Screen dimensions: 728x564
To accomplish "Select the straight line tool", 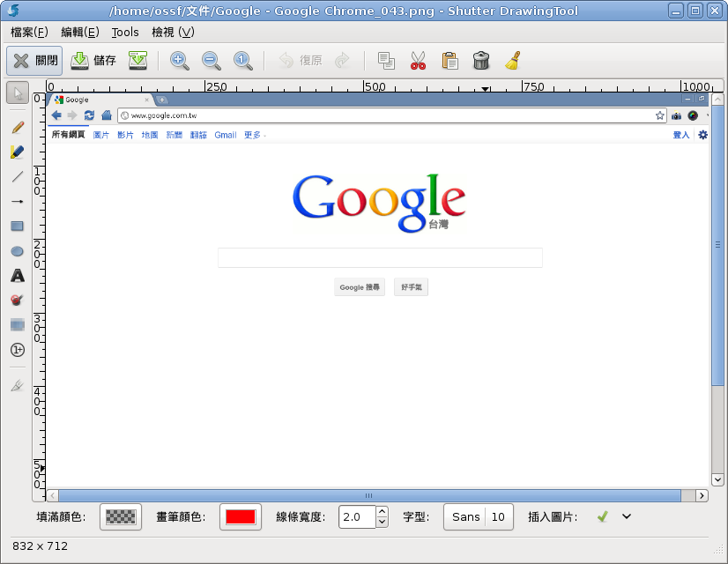I will (18, 176).
